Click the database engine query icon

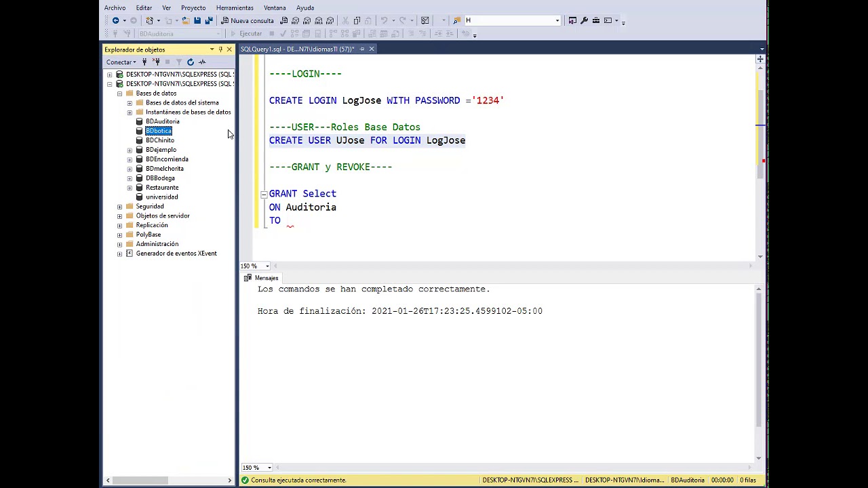pyautogui.click(x=283, y=20)
